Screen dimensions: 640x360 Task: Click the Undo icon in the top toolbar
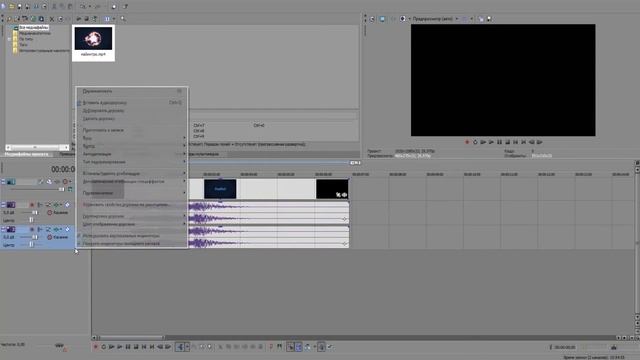(83, 7)
